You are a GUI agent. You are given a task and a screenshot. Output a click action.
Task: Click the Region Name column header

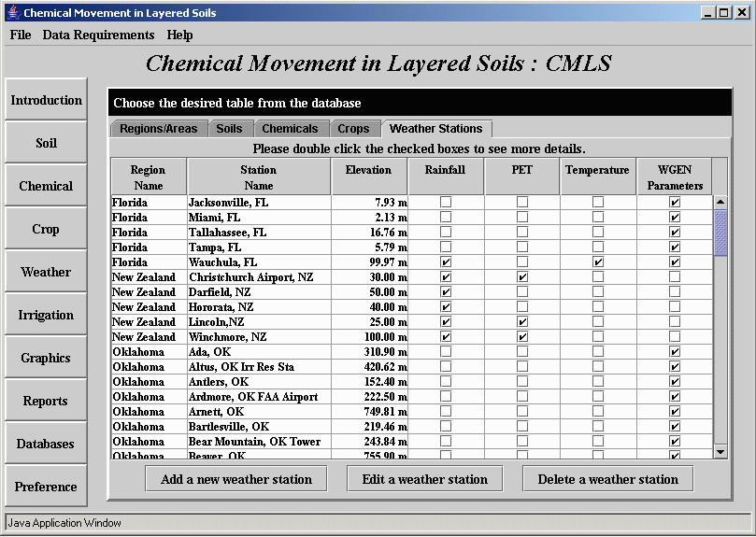pyautogui.click(x=149, y=177)
